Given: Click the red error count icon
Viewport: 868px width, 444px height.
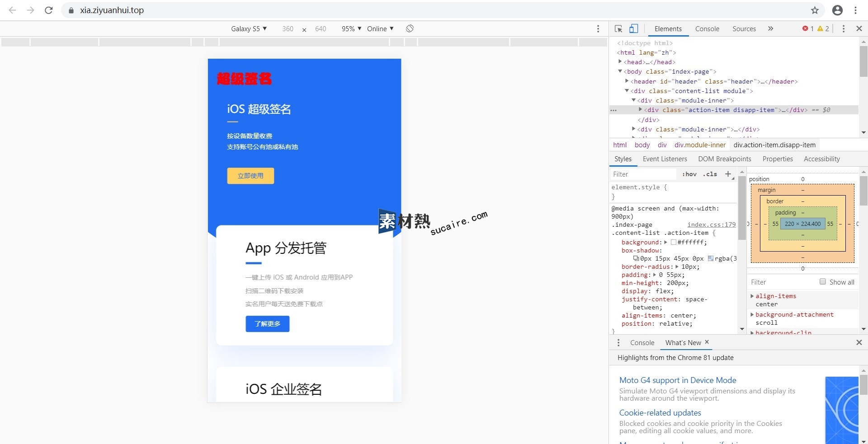Looking at the screenshot, I should [805, 28].
